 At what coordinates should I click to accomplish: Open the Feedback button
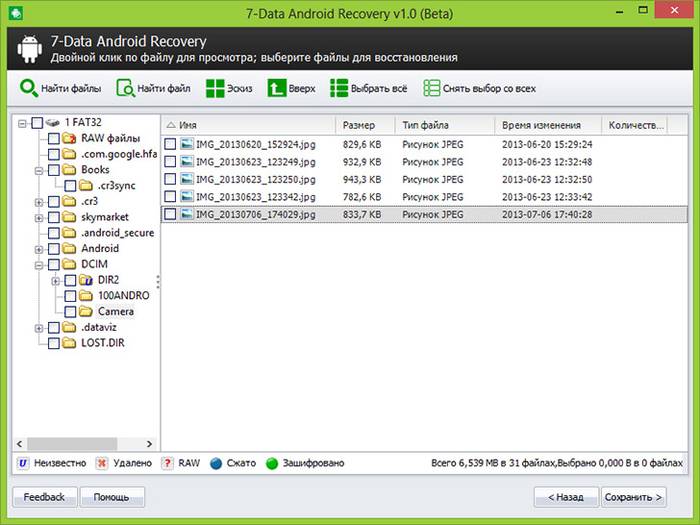(x=43, y=497)
